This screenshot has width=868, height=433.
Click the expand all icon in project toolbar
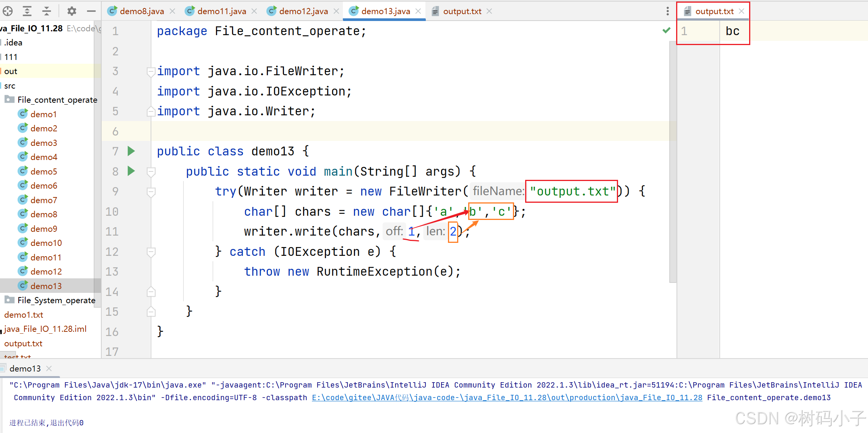tap(27, 11)
